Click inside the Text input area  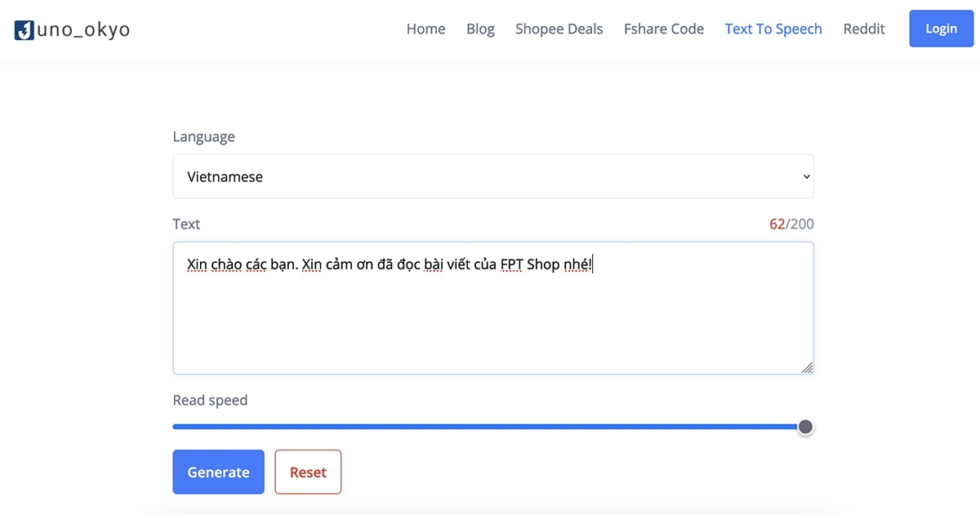[x=493, y=308]
